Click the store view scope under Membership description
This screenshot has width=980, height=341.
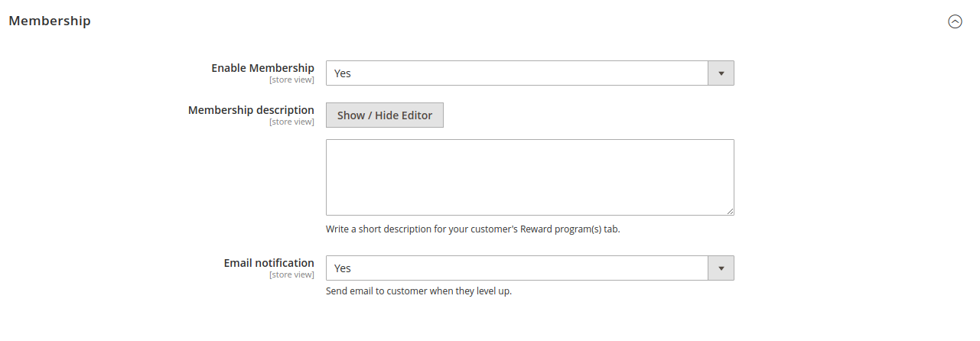pos(291,122)
